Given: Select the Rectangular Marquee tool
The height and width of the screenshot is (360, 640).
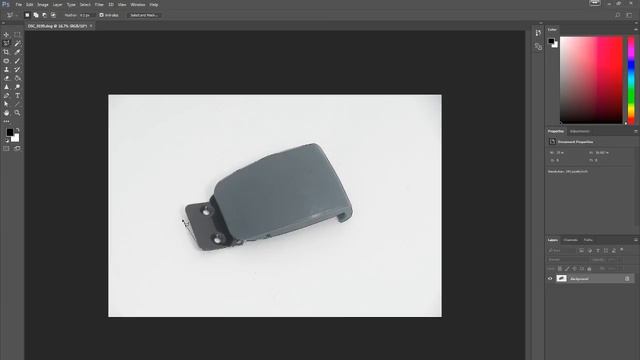Looking at the screenshot, I should point(17,35).
